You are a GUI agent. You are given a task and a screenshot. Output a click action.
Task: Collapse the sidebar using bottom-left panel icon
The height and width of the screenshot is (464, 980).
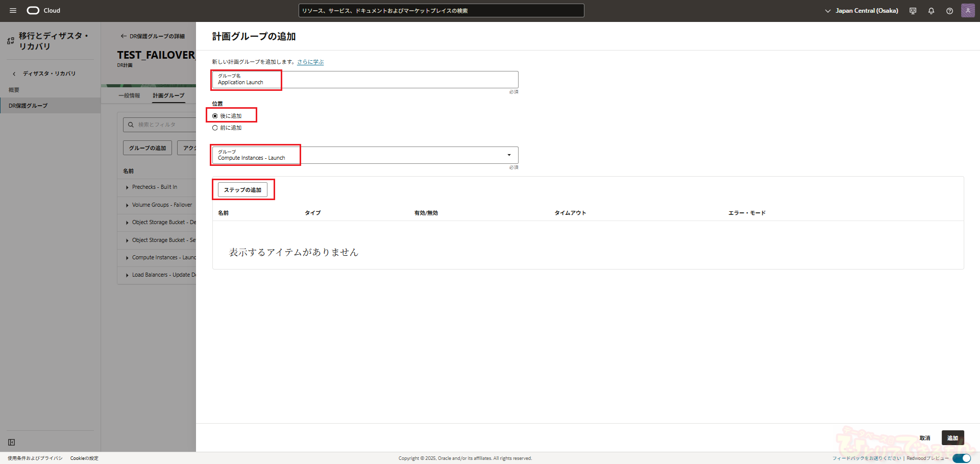pyautogui.click(x=11, y=442)
